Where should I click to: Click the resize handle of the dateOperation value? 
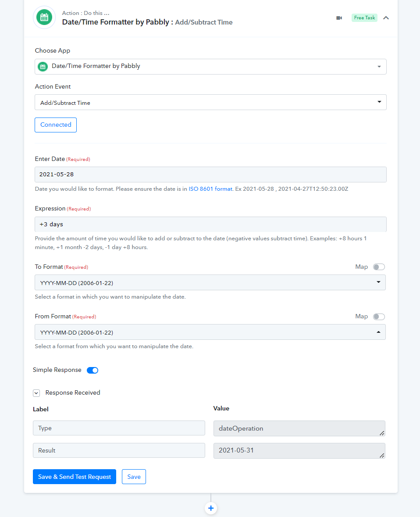tap(382, 433)
